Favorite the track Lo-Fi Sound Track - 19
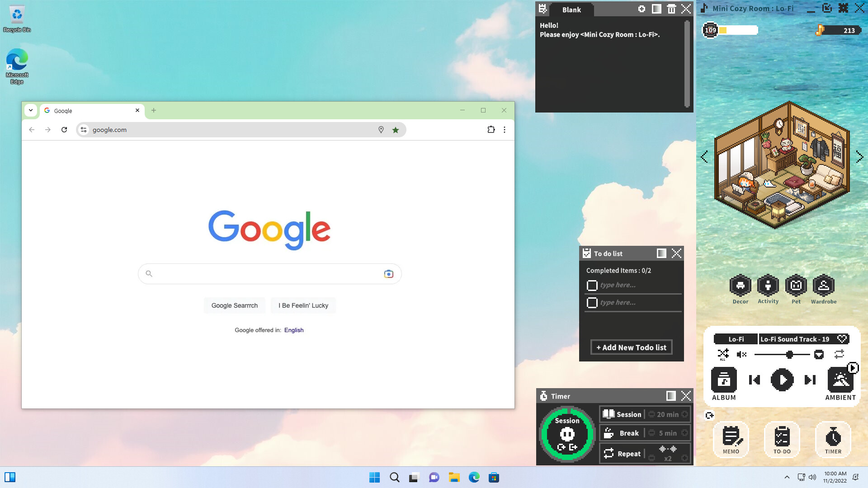Screen dimensions: 868x488 pyautogui.click(x=842, y=339)
